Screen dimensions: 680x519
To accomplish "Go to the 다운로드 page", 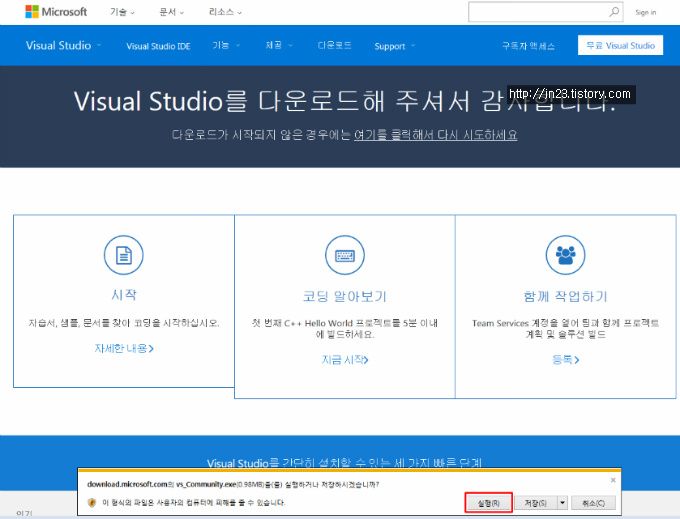I will (x=334, y=46).
